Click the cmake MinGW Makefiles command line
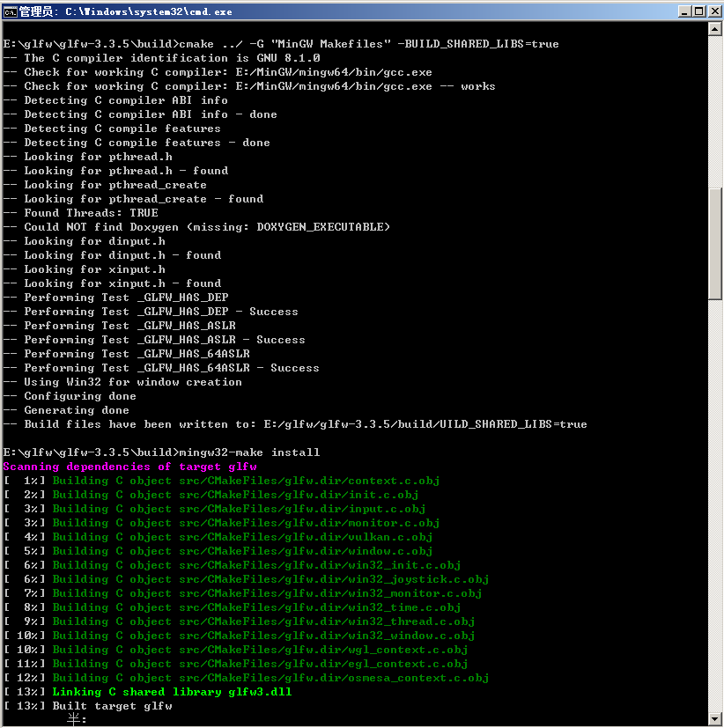Screen dimensions: 724x728 tap(281, 44)
